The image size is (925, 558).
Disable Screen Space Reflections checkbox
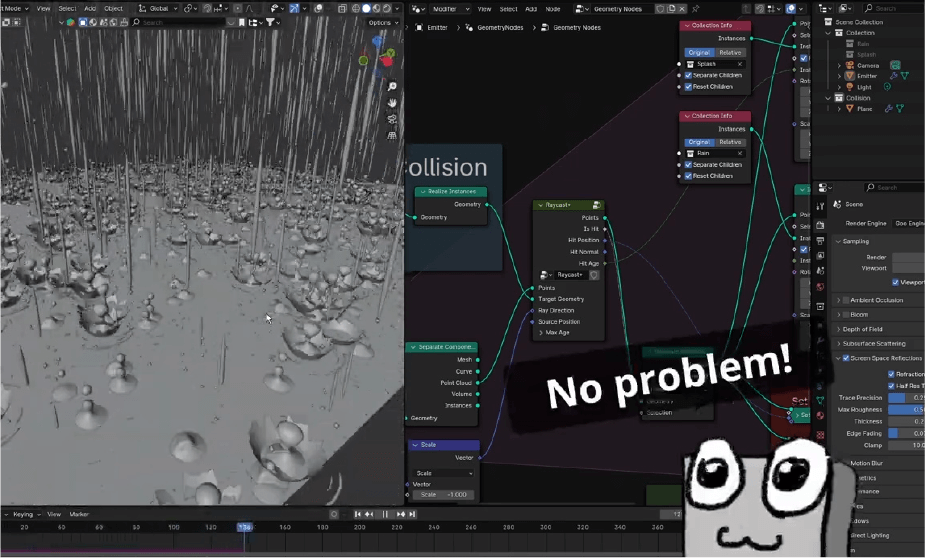point(846,358)
